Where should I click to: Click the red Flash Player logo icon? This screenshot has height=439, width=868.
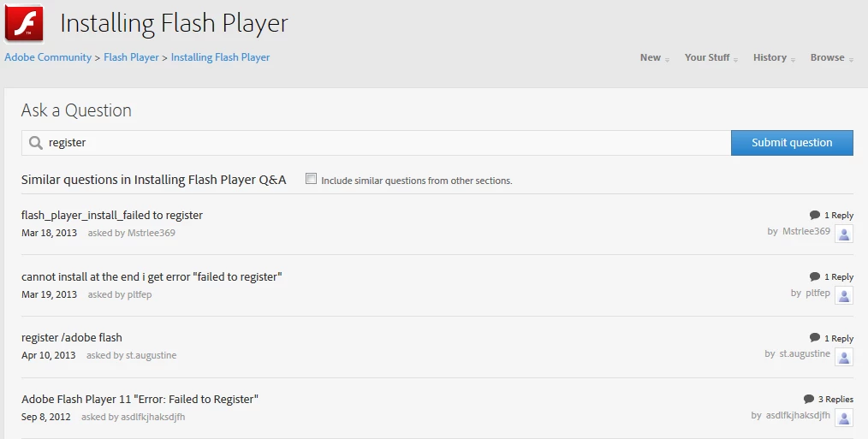tap(24, 24)
